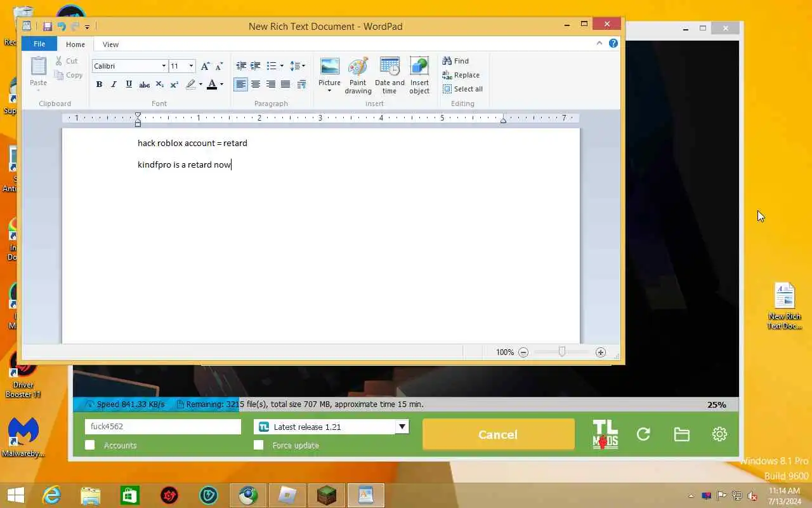Expand the bullet list style arrow
The height and width of the screenshot is (508, 812).
(282, 66)
